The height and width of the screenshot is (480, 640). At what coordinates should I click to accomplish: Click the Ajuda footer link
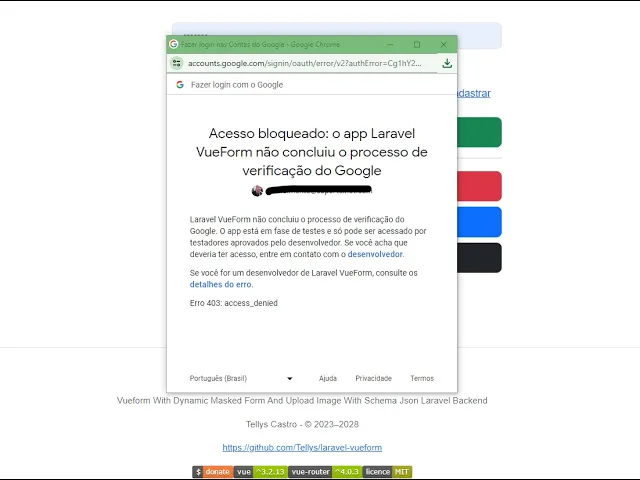pyautogui.click(x=328, y=378)
